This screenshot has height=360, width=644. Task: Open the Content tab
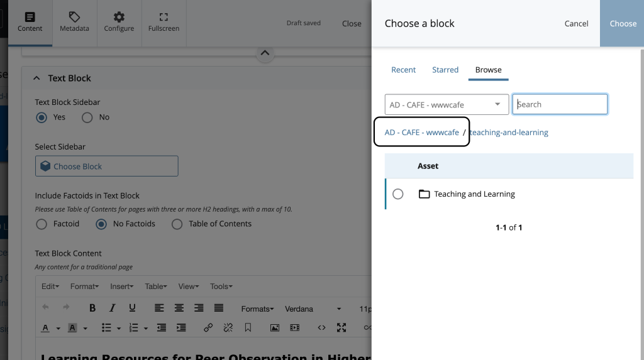30,23
